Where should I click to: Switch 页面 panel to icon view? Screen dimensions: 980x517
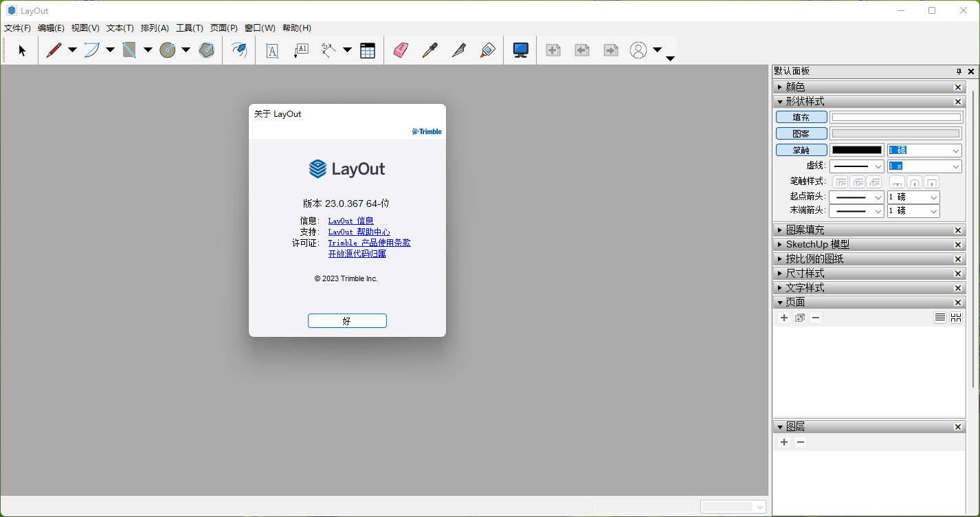pyautogui.click(x=956, y=318)
